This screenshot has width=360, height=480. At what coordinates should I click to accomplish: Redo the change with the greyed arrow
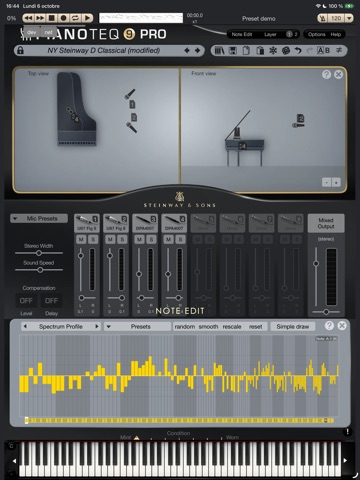[310, 51]
